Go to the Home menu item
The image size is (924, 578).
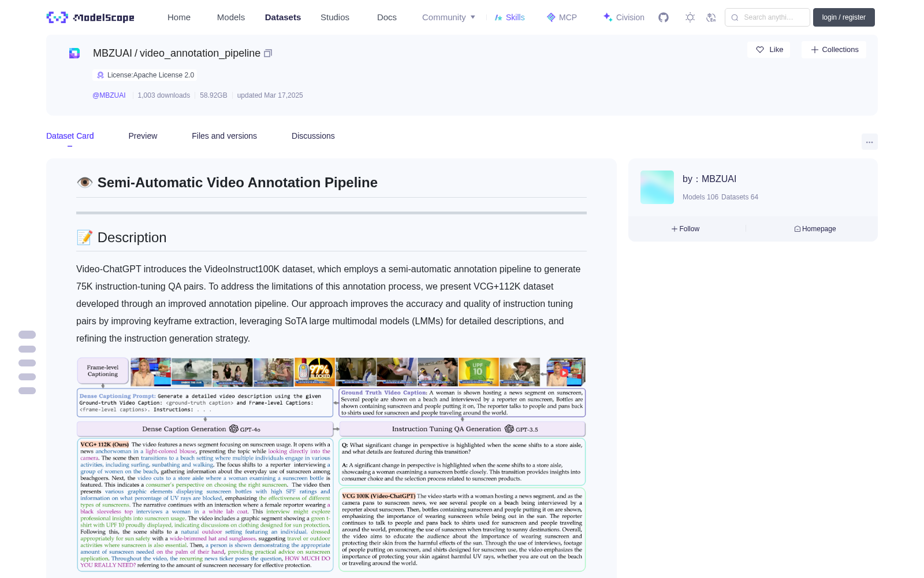[179, 17]
